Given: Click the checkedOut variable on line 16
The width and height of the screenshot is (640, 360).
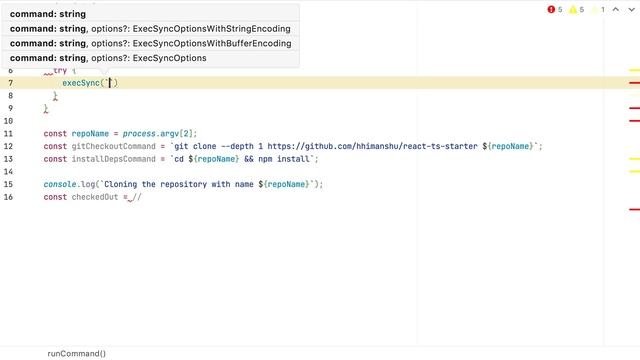Looking at the screenshot, I should (x=95, y=197).
